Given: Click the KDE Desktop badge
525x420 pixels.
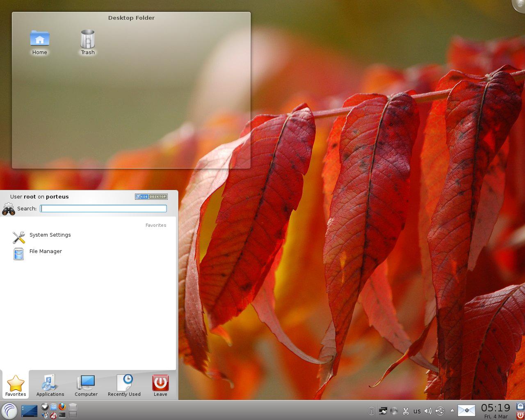Looking at the screenshot, I should pos(151,196).
